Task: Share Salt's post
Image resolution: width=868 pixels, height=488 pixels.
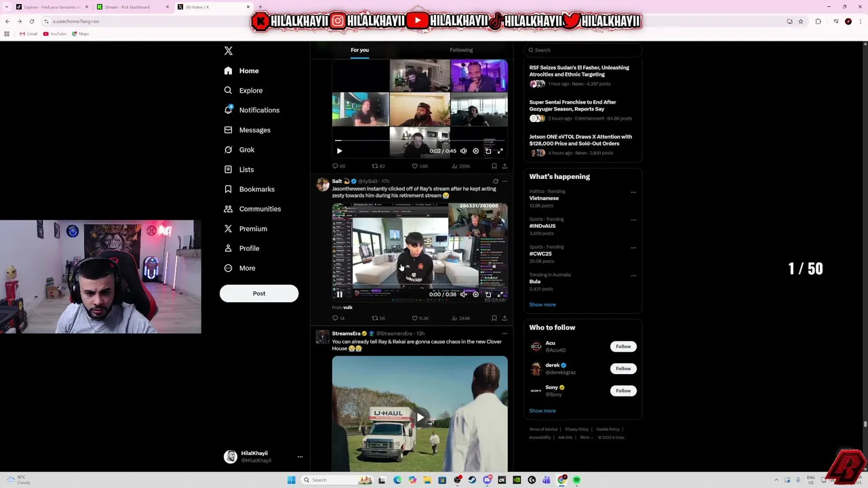Action: 505,318
